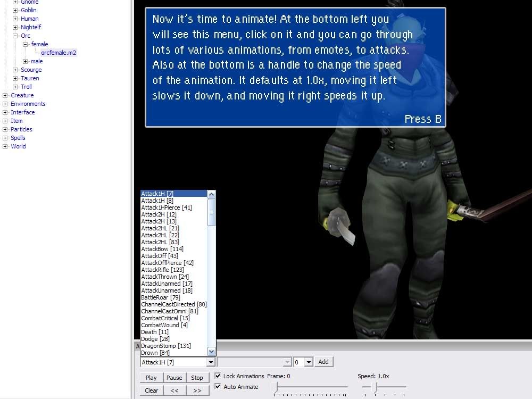
Task: Choose AttackRifle [123] animation
Action: click(x=174, y=270)
